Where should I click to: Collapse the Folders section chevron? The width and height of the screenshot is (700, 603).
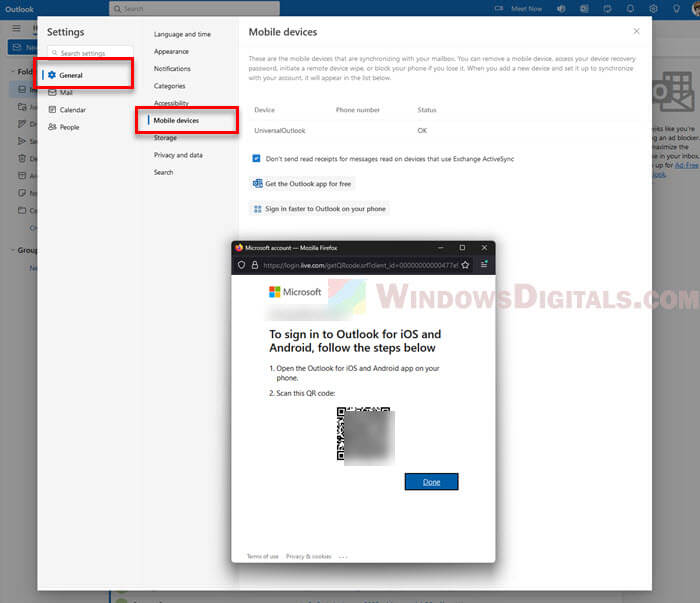tap(12, 71)
